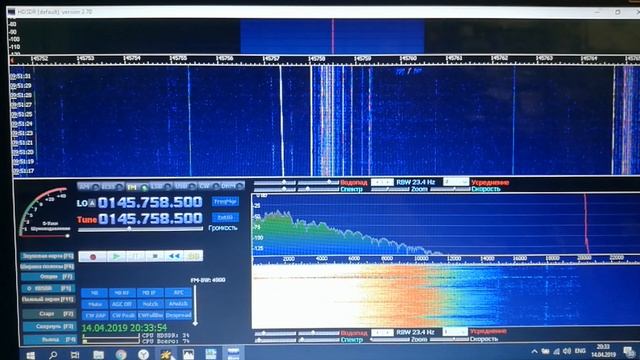Click the HDSDR taskbar icon
Viewport: 640px width, 360px height.
[233, 353]
